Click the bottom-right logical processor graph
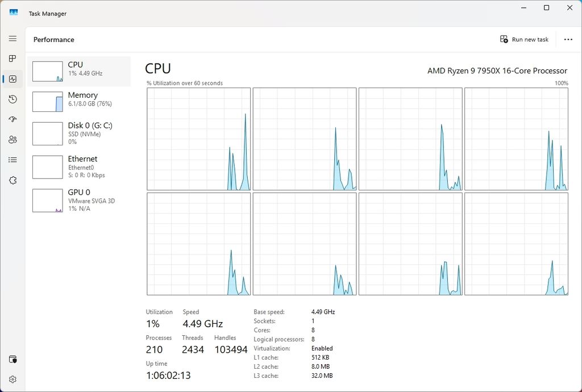 pyautogui.click(x=516, y=244)
